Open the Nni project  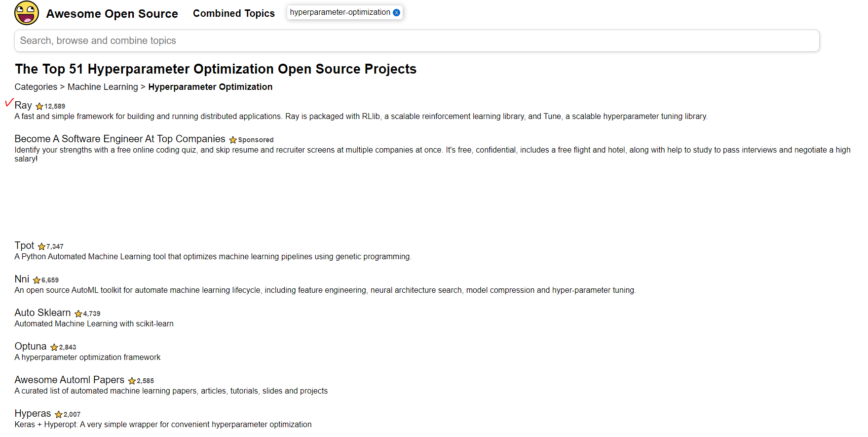(22, 279)
